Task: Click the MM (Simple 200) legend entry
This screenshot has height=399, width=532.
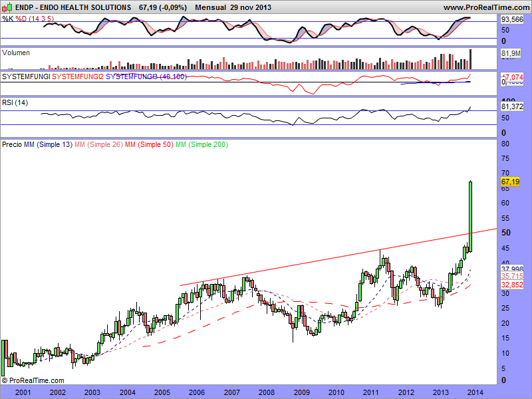Action: [x=202, y=144]
